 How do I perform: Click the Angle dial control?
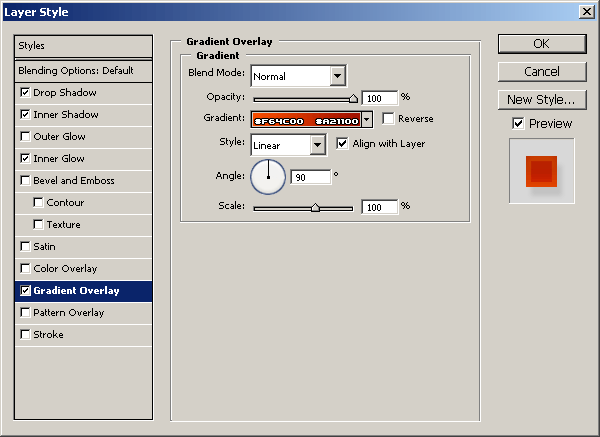tap(268, 177)
